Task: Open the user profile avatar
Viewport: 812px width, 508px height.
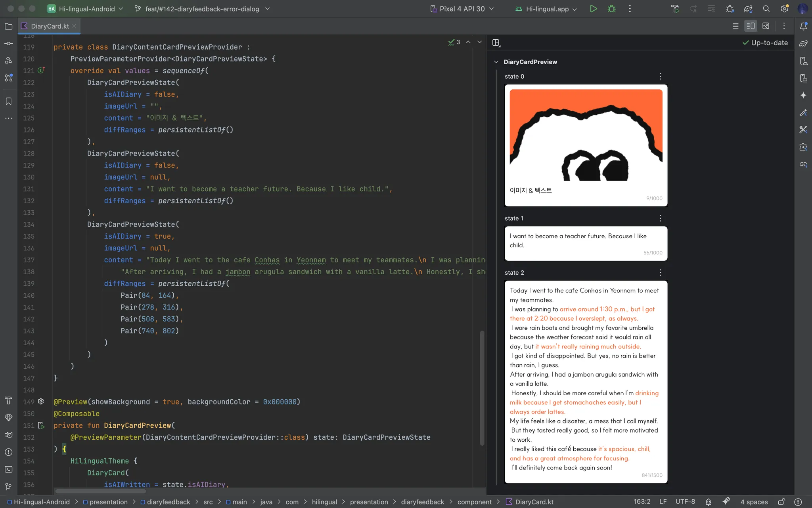Action: (x=802, y=9)
